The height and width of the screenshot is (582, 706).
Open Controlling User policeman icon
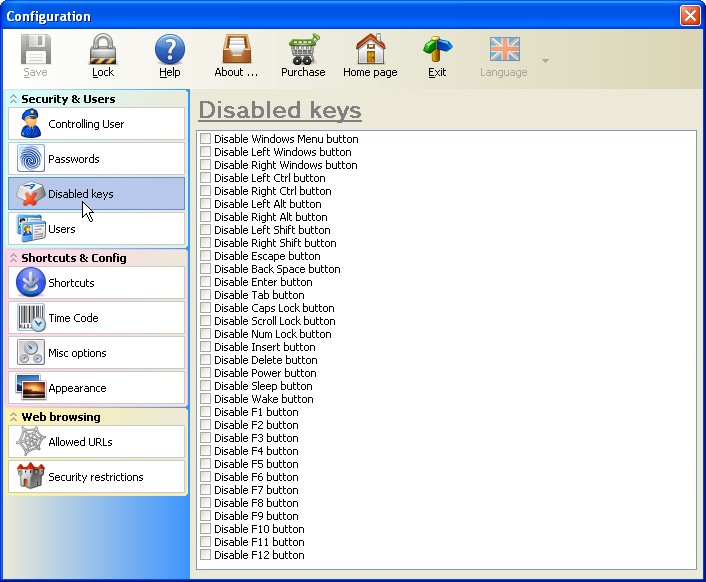coord(30,123)
